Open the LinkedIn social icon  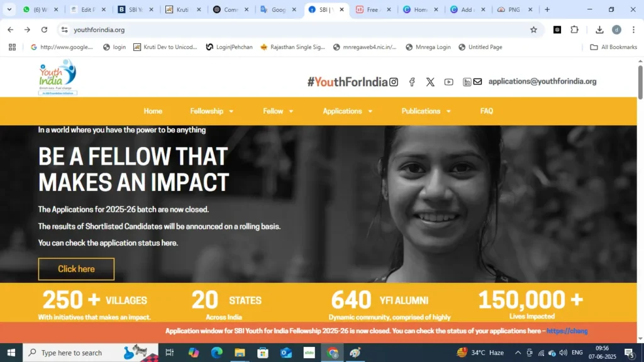point(467,82)
